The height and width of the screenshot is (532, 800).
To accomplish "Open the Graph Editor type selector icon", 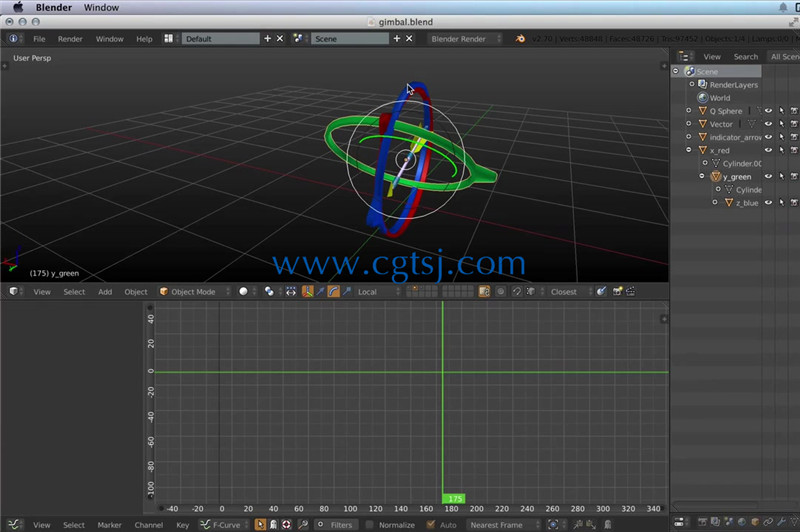I will pos(13,524).
